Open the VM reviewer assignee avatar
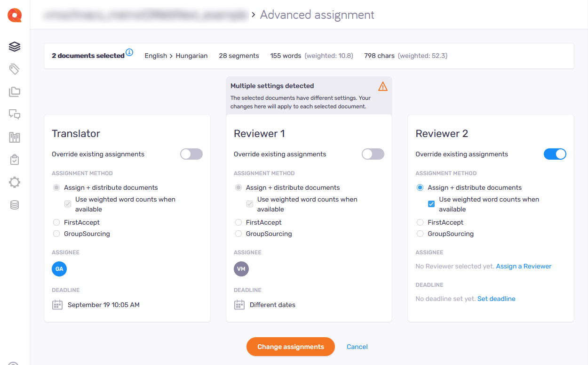Image resolution: width=588 pixels, height=365 pixels. tap(241, 269)
